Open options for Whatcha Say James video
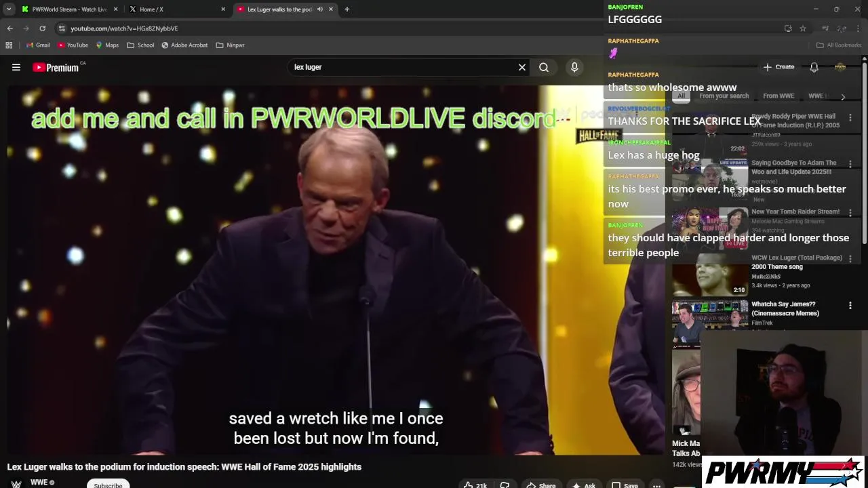The image size is (868, 488). point(850,306)
